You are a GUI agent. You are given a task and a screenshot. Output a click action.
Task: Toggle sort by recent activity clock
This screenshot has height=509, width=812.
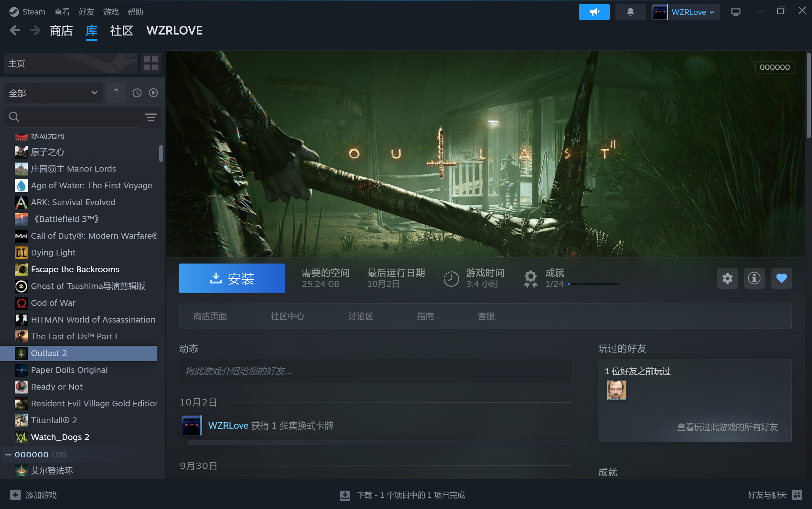point(137,93)
